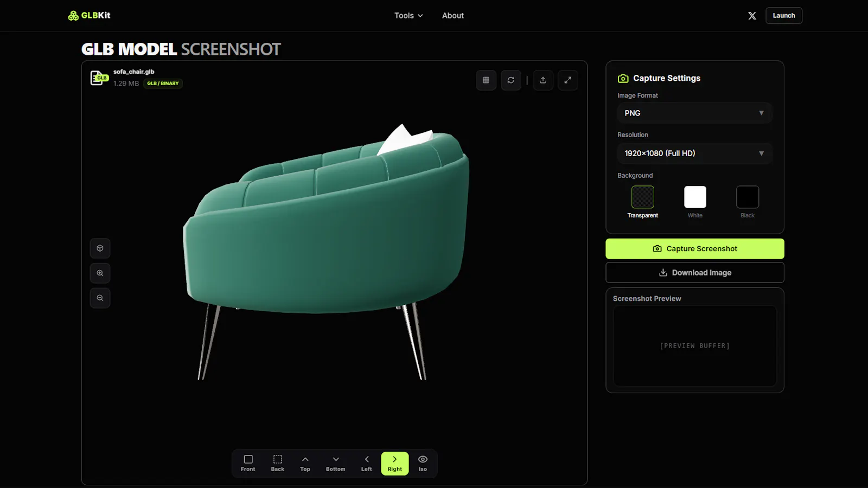
Task: Switch to Iso view
Action: pos(423,464)
